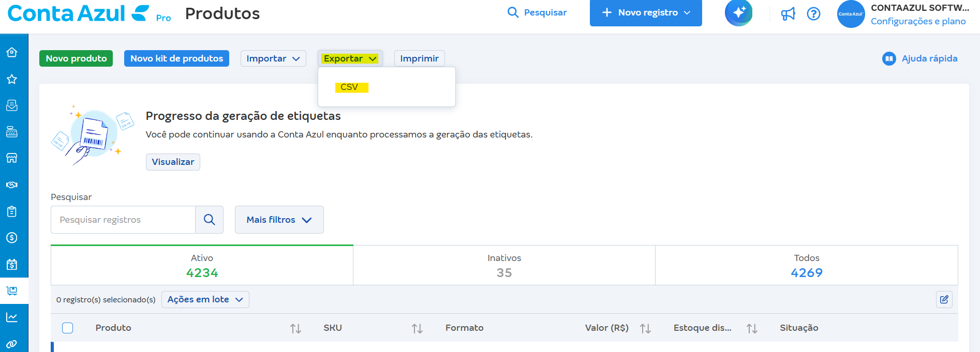Open the cash register icon in sidebar

coord(12,132)
